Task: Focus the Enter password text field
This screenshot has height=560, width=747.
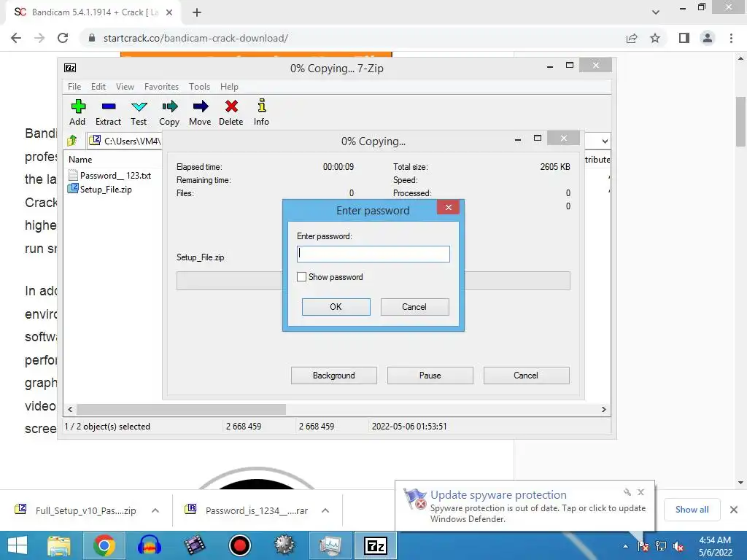Action: pos(373,254)
